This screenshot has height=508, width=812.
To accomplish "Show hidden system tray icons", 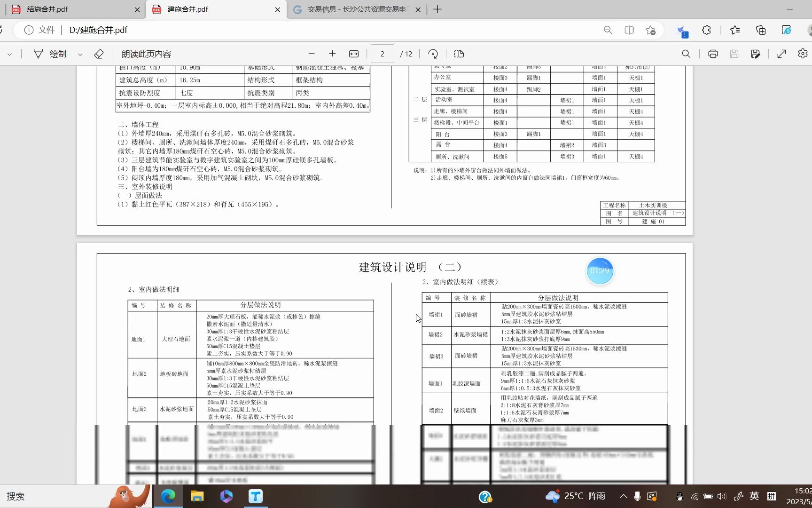I will click(x=624, y=496).
